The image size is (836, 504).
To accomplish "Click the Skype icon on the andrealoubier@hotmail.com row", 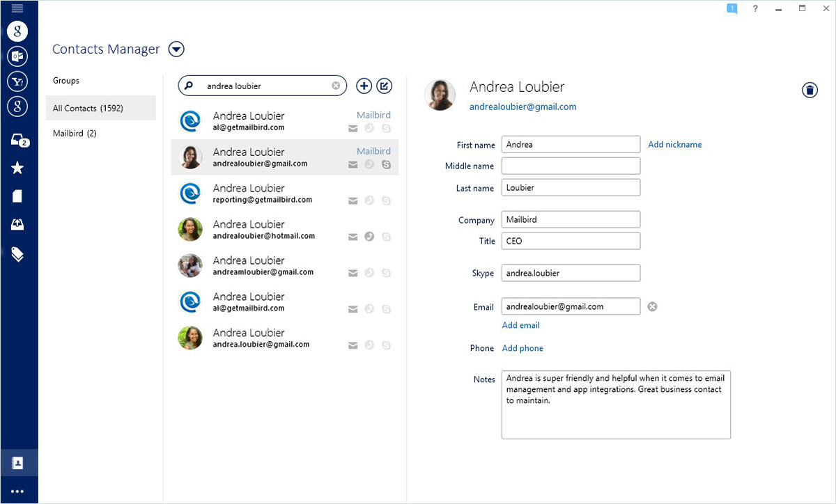I will tap(386, 237).
